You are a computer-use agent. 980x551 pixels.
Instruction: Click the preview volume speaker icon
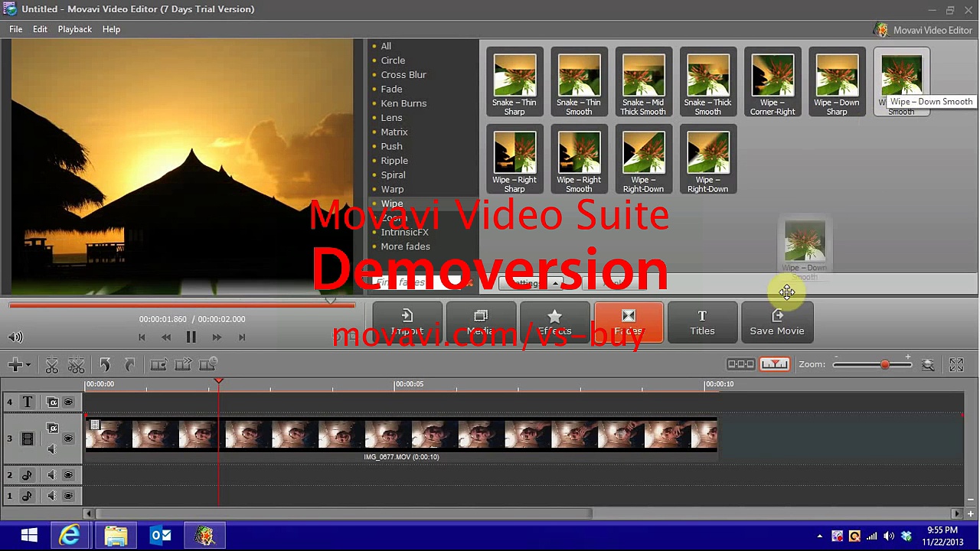tap(15, 337)
